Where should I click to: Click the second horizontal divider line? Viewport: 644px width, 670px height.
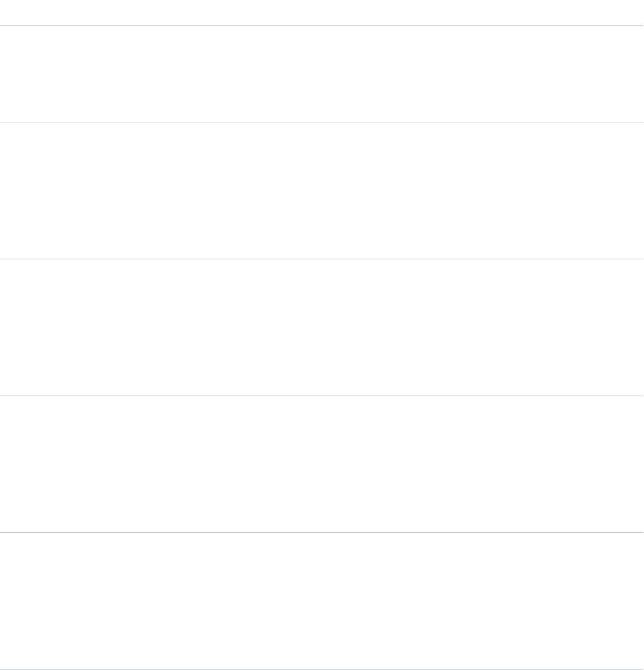pos(322,122)
